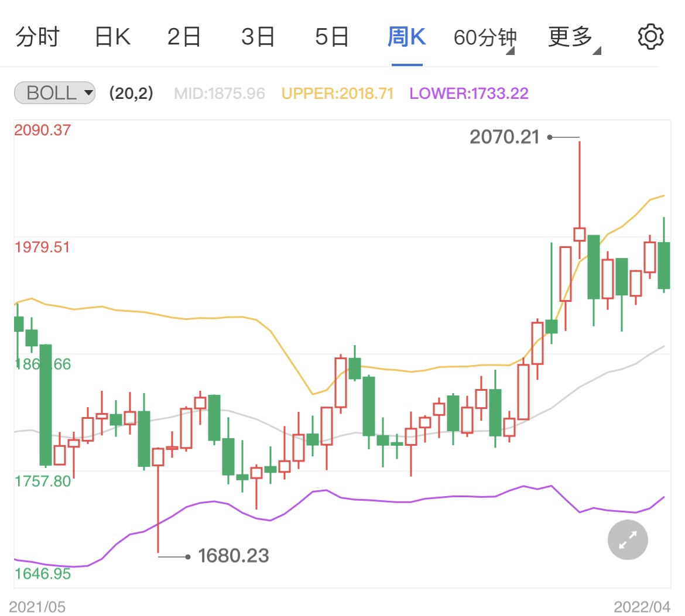Click the fullscreen expand icon on the chart

click(x=627, y=539)
